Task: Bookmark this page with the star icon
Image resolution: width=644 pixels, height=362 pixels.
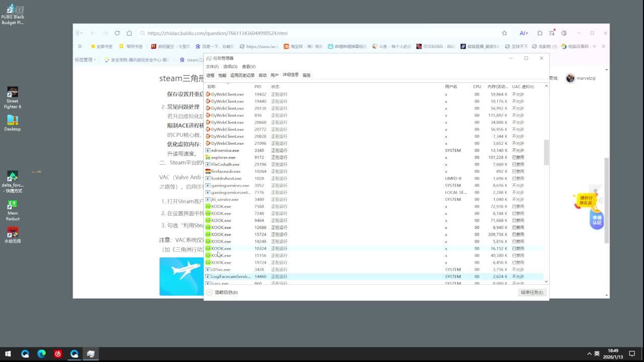Action: [x=504, y=33]
